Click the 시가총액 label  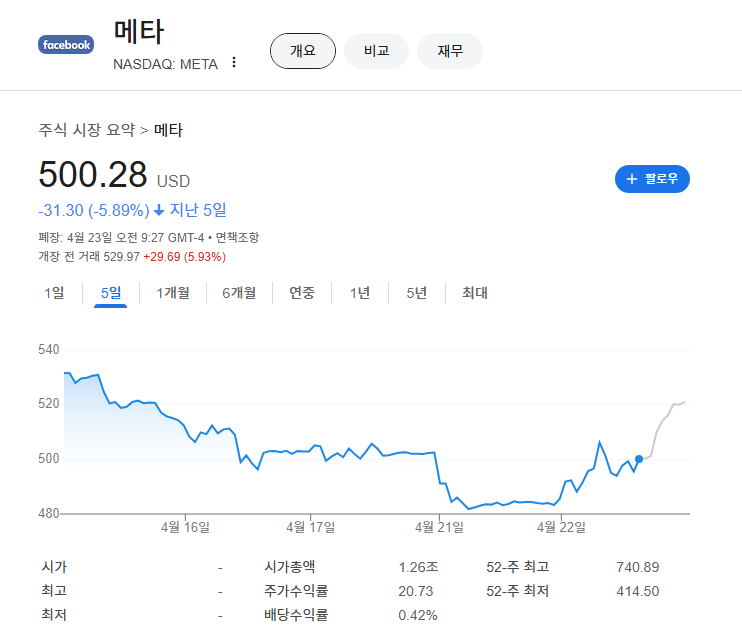pos(290,566)
